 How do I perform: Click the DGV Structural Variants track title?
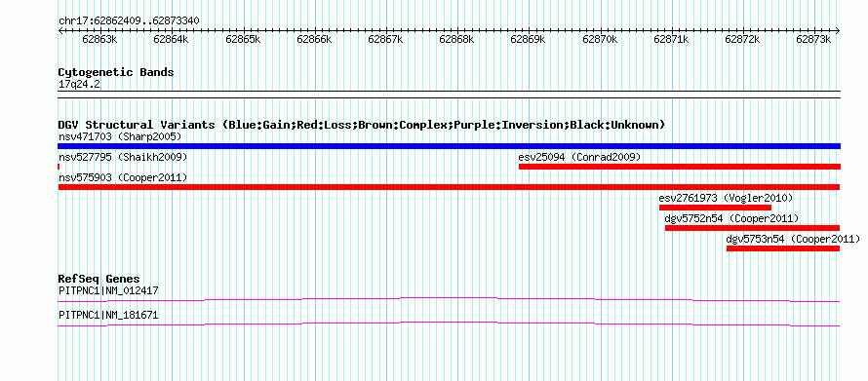pos(362,125)
